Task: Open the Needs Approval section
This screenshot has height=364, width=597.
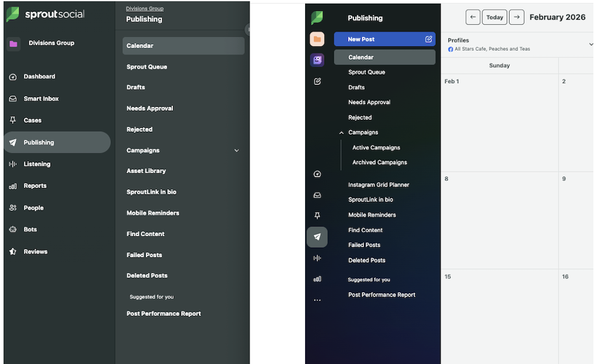Action: (368, 102)
